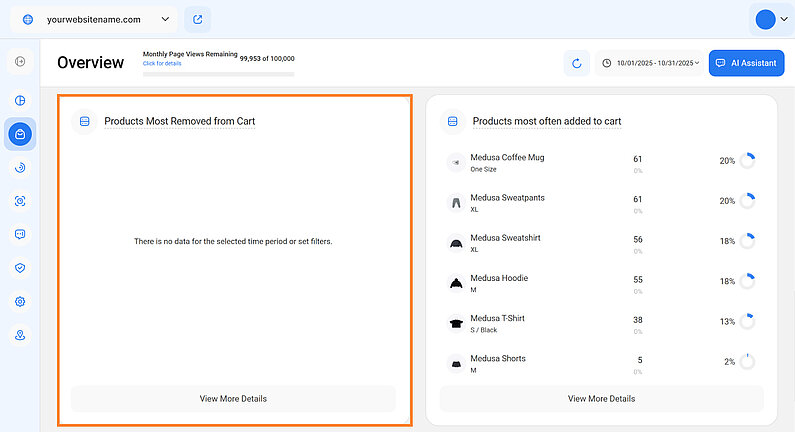Open the AI Assistant
This screenshot has width=795, height=432.
(746, 63)
